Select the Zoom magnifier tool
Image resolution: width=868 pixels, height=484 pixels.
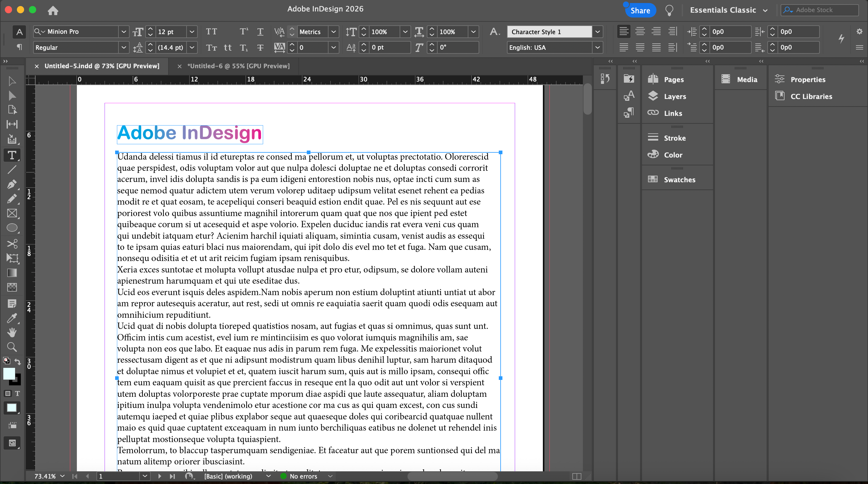12,347
